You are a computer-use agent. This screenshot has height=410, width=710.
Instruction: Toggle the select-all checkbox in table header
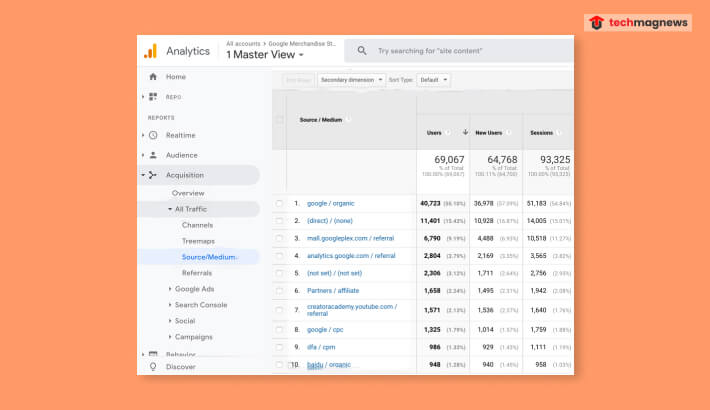coord(279,120)
